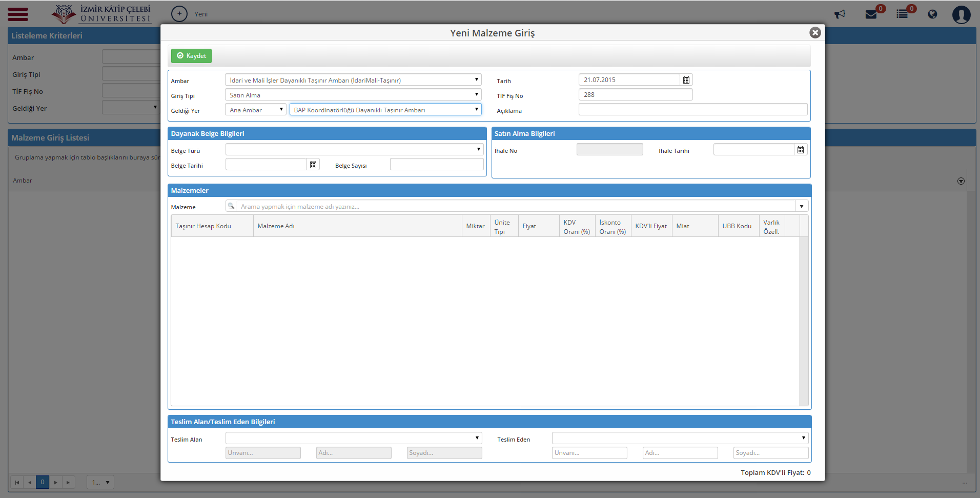The image size is (980, 498).
Task: Close the Yeni Malzeme Giriş dialog
Action: point(815,33)
